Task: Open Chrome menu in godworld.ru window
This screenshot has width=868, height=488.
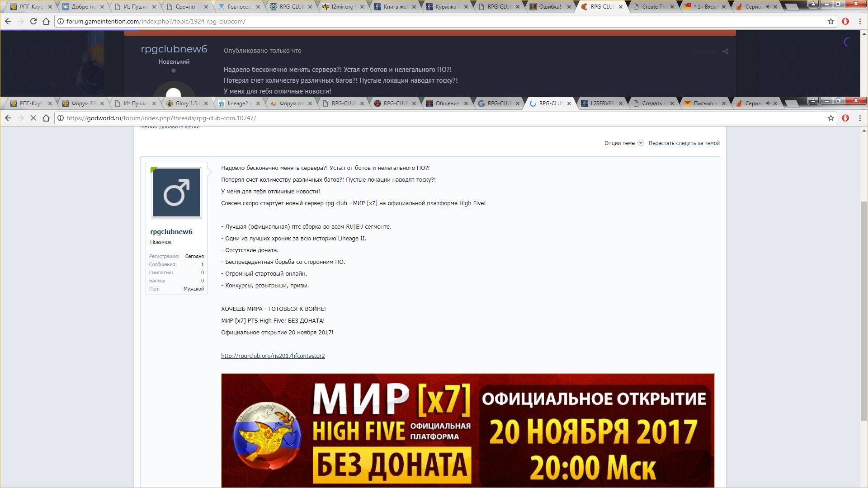Action: coord(860,118)
